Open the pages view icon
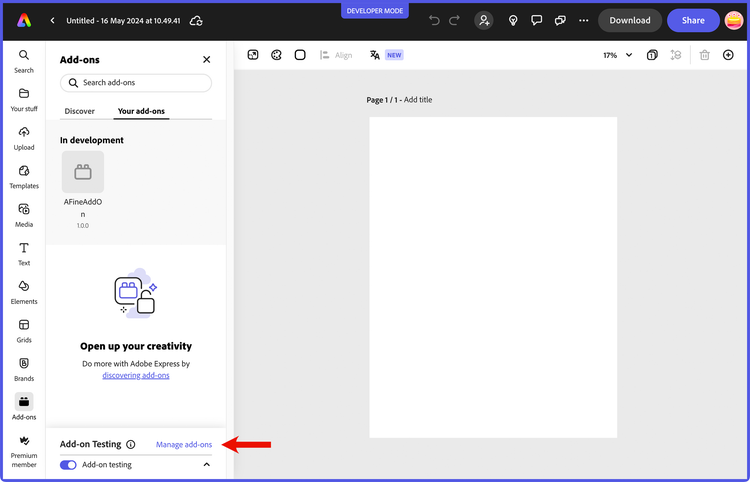 652,55
